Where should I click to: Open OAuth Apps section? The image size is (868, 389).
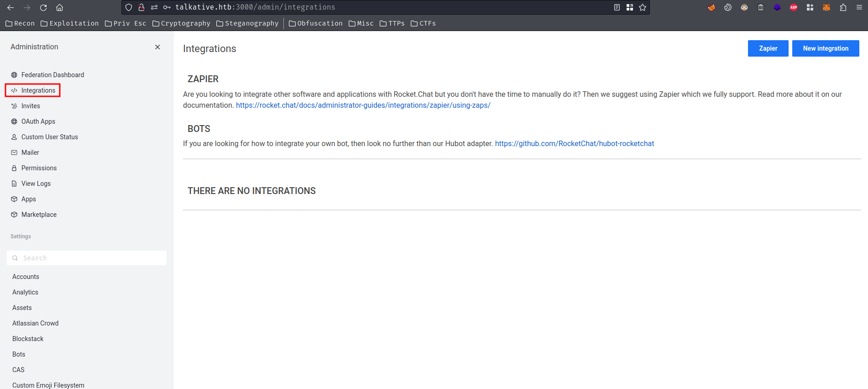coord(38,121)
